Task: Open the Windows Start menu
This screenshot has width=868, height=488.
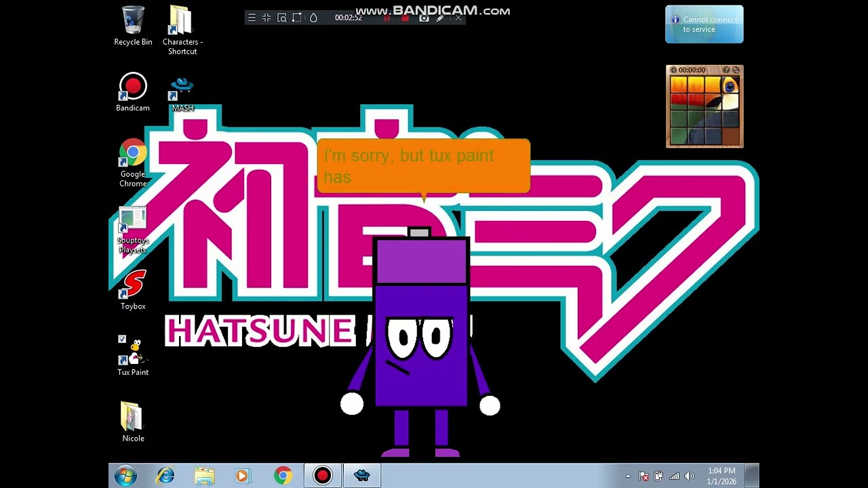Action: (x=125, y=476)
